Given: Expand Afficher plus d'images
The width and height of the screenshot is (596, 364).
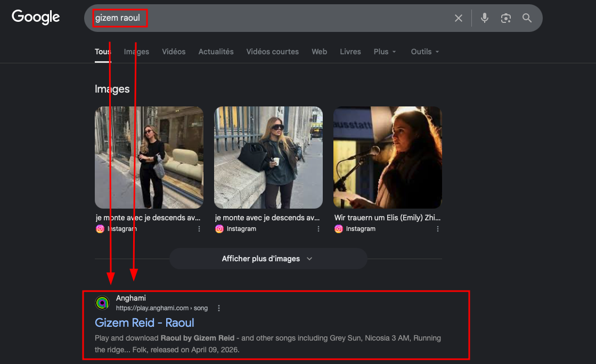Looking at the screenshot, I should 268,259.
